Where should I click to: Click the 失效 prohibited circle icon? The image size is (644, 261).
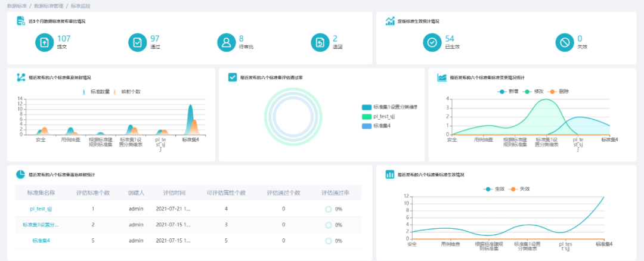[x=565, y=42]
